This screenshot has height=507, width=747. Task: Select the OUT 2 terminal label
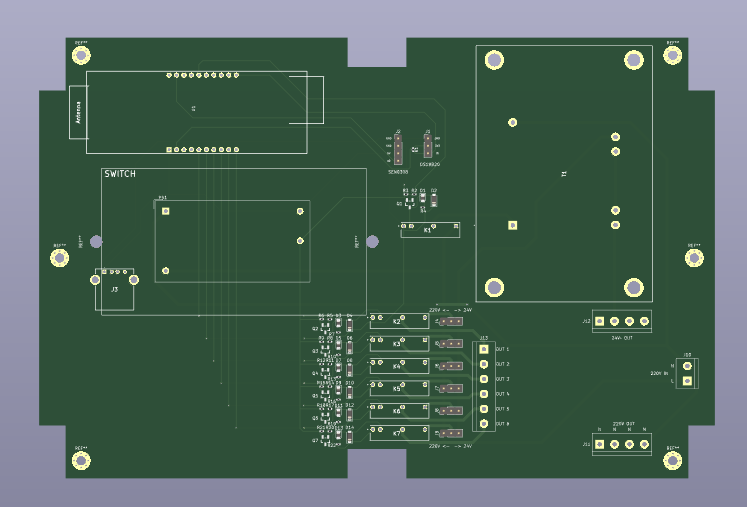pos(503,364)
